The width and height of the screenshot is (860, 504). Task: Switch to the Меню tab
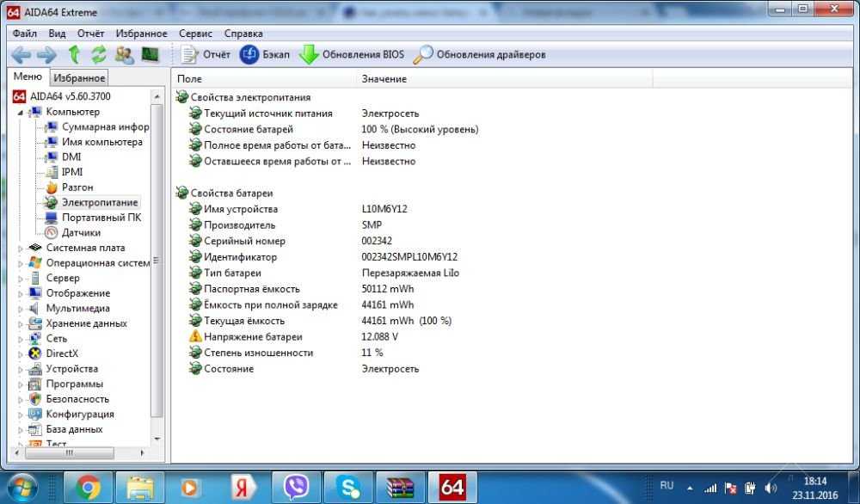click(x=28, y=77)
